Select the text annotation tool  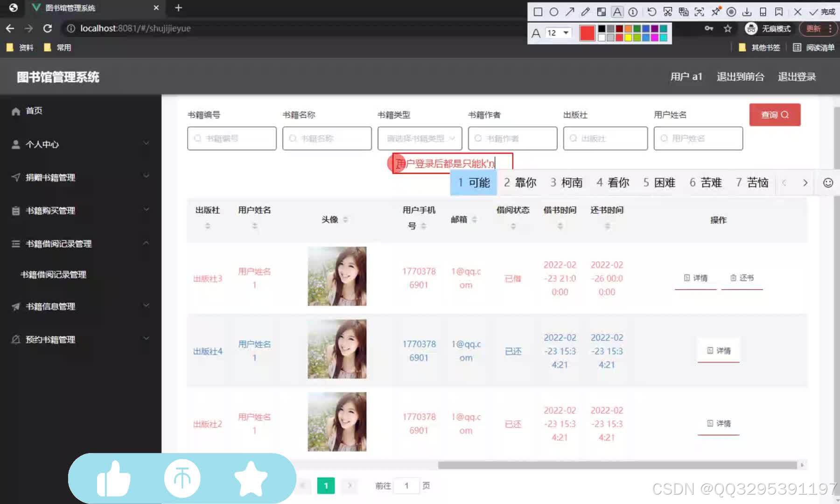(617, 12)
